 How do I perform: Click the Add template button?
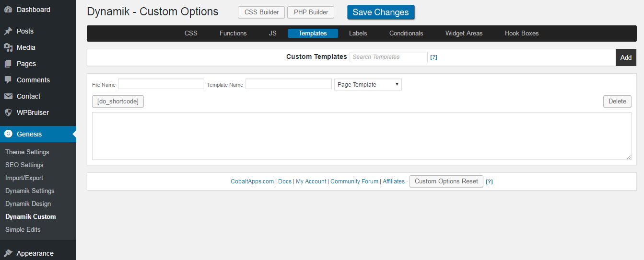[x=626, y=57]
